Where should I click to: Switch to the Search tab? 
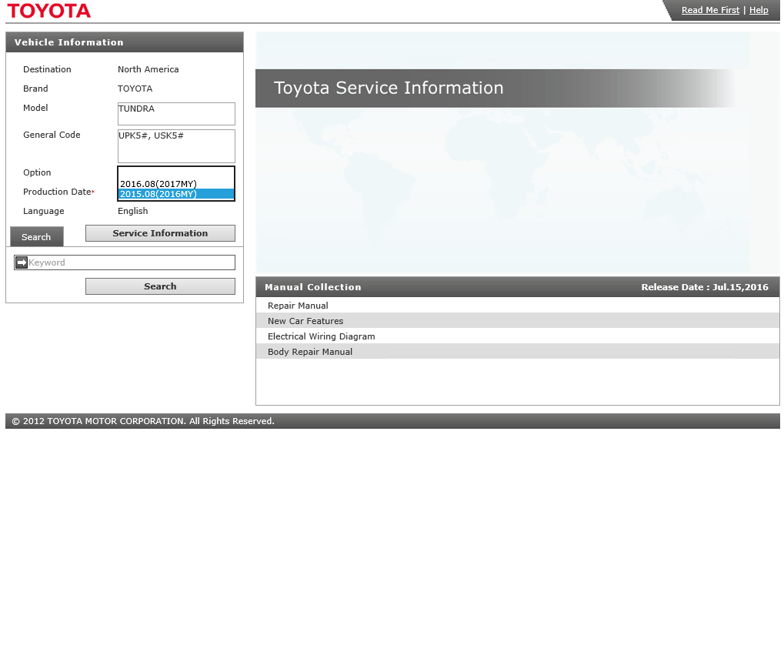click(x=36, y=236)
